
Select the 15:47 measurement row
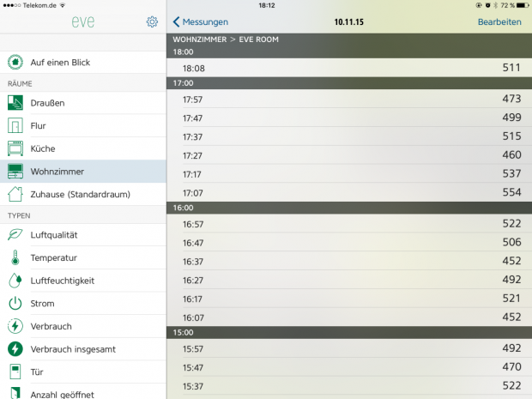tap(349, 366)
